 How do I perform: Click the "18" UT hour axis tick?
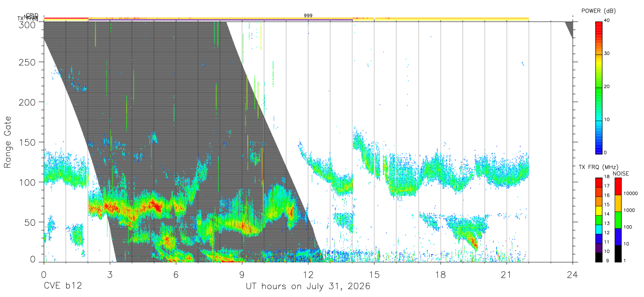click(440, 274)
